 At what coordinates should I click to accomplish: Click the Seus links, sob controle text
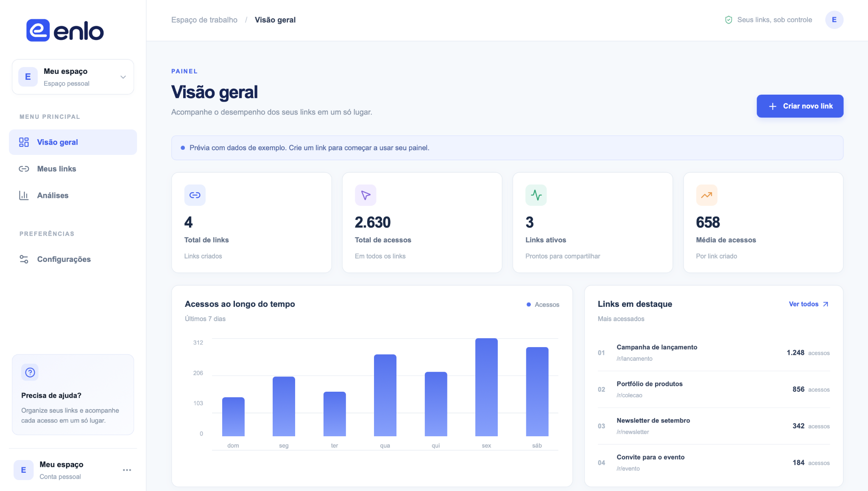click(x=775, y=20)
